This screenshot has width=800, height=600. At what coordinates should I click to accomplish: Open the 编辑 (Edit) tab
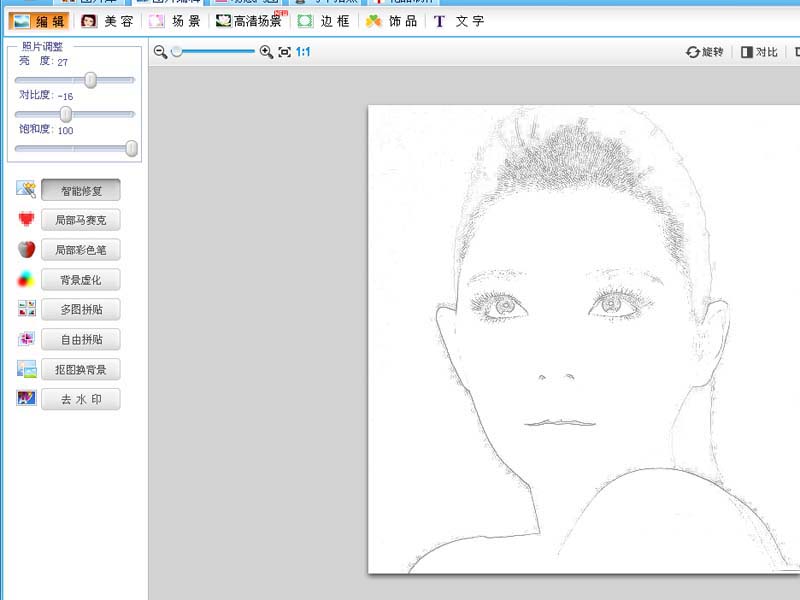click(x=39, y=21)
